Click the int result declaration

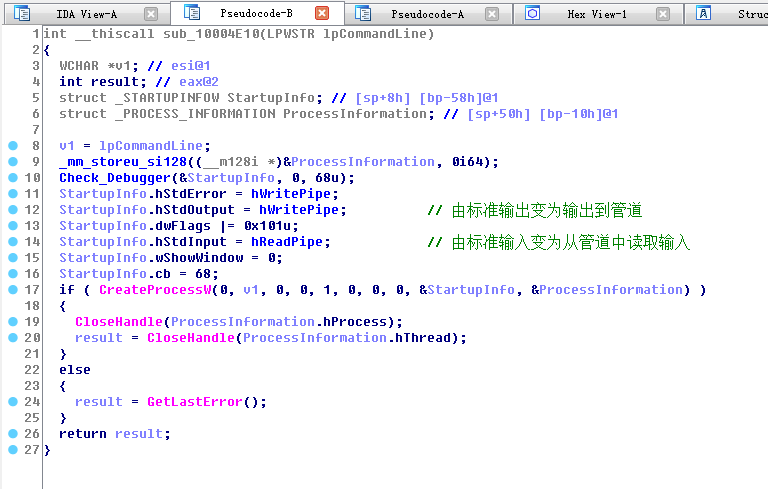(x=103, y=82)
